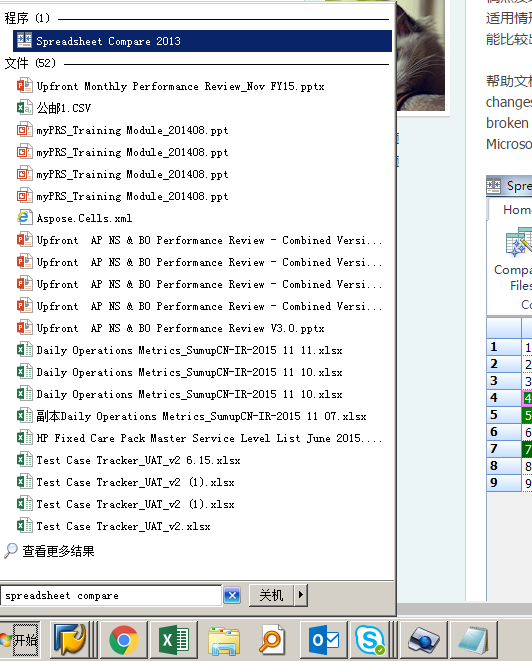Open Upfront AP NS & BO Review V3.0.pptx icon

tap(24, 328)
